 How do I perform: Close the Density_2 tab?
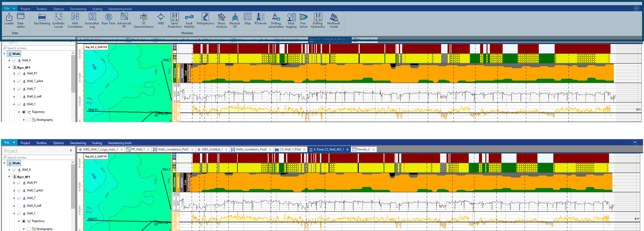pyautogui.click(x=373, y=149)
